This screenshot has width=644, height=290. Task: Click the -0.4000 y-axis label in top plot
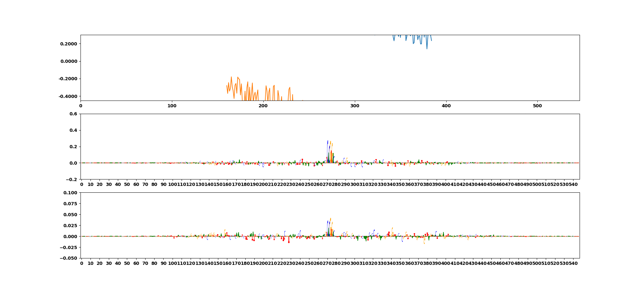(x=68, y=96)
